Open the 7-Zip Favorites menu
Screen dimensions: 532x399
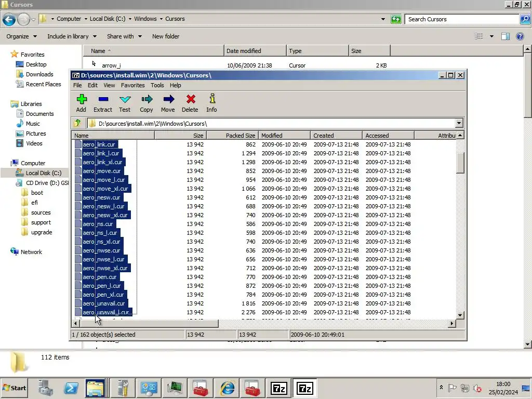(132, 85)
